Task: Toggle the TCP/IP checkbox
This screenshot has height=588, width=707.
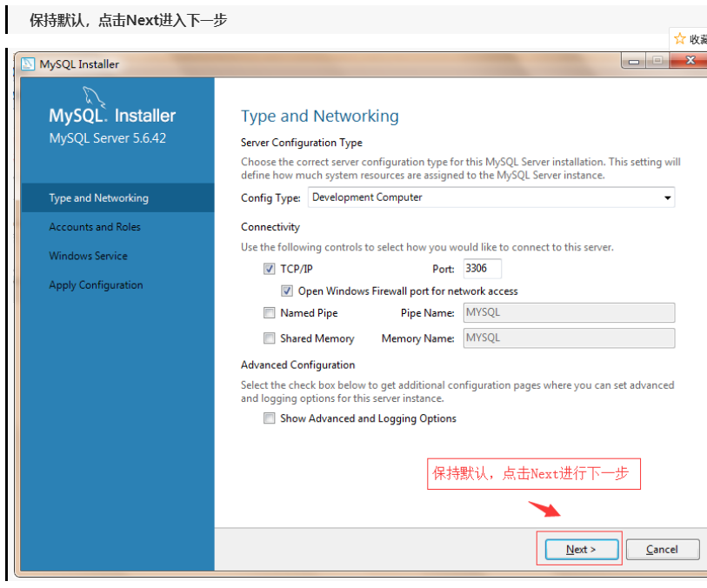Action: click(x=270, y=269)
